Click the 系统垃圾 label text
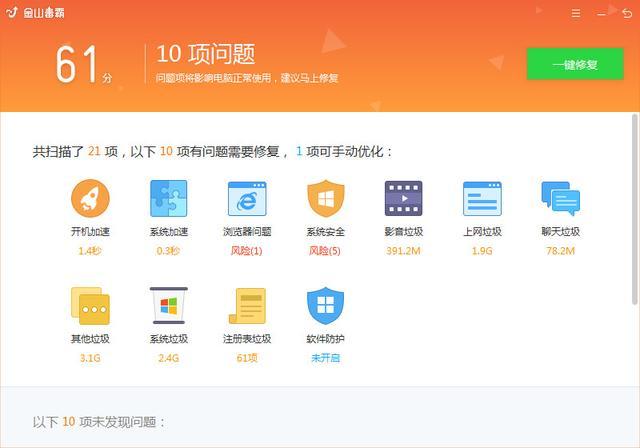 click(169, 339)
